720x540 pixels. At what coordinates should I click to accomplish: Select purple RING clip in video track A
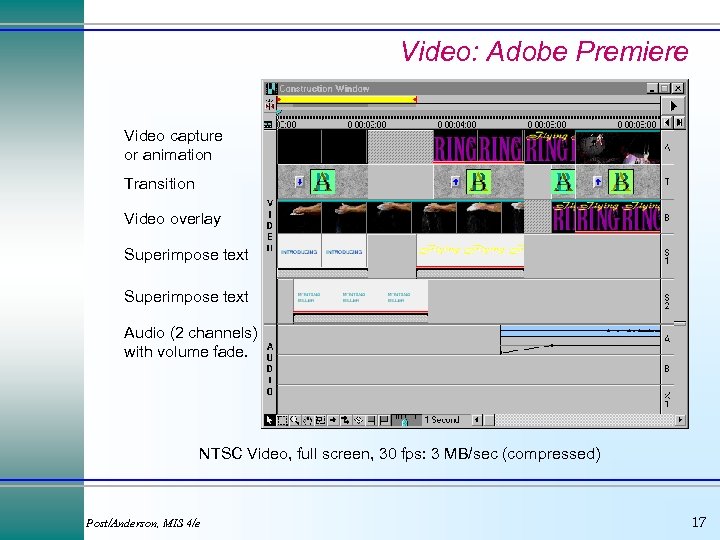(x=478, y=147)
